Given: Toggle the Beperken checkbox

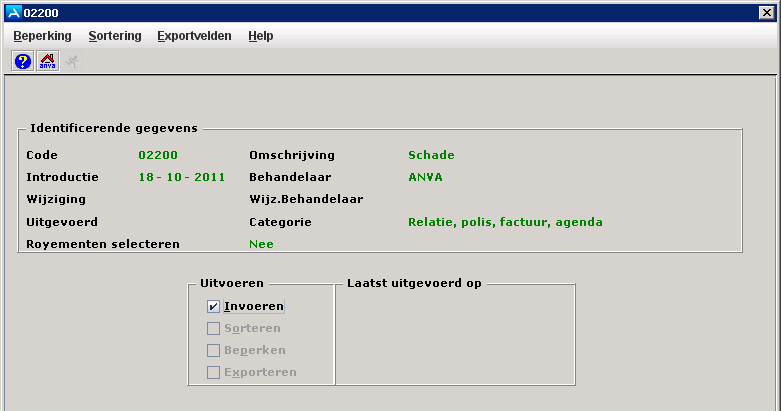Looking at the screenshot, I should (213, 350).
